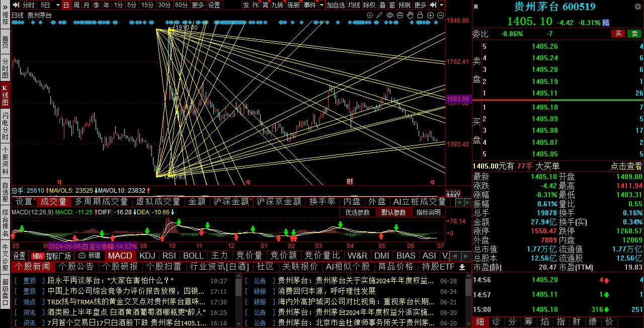Open 指标广场 with NEW badge
Screen dimensions: 644x328
click(x=51, y=256)
